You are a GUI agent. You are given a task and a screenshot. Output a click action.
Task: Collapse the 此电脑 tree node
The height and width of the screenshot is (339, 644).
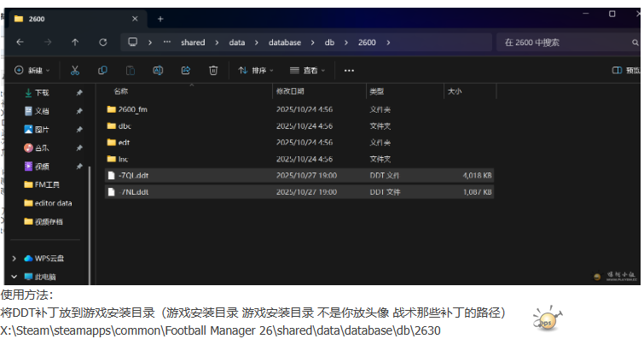(x=14, y=277)
